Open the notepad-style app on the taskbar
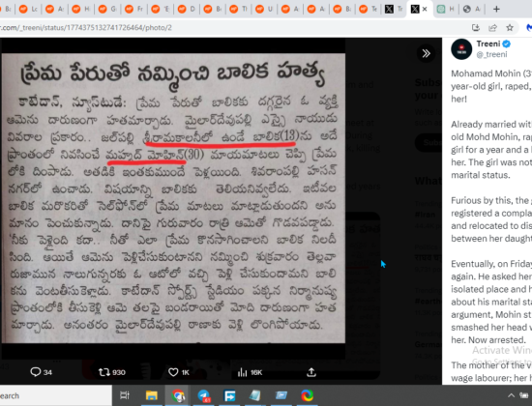 (254, 395)
